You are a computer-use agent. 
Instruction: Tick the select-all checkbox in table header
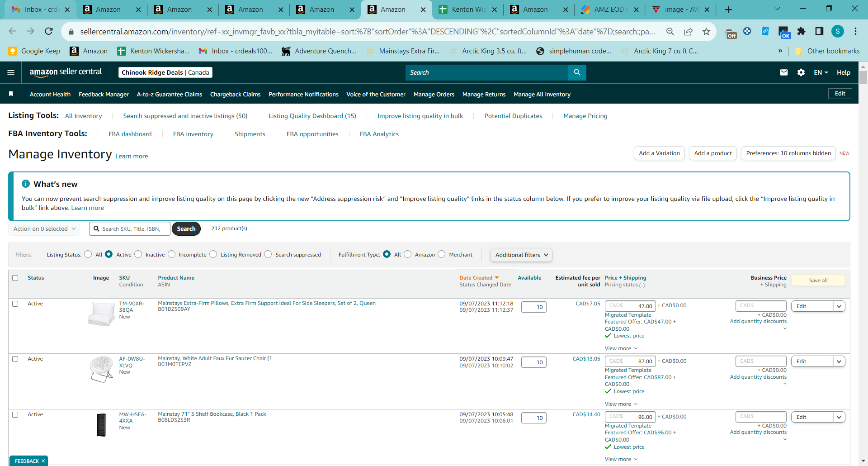point(15,278)
